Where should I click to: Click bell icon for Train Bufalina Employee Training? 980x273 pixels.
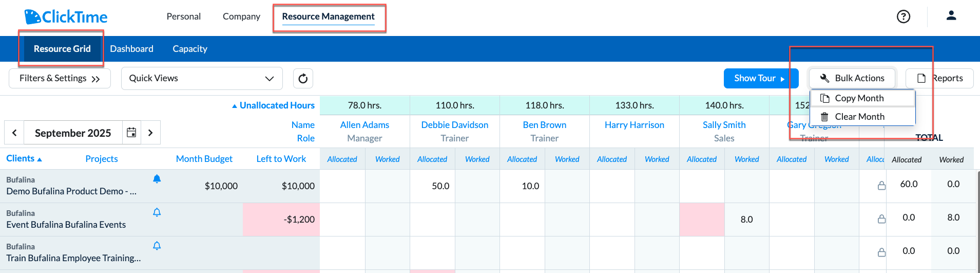(157, 246)
